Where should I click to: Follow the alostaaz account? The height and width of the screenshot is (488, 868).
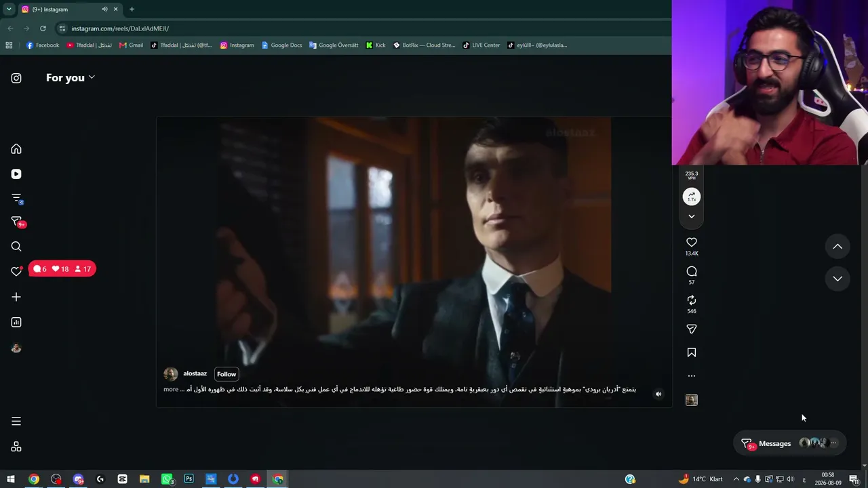click(x=226, y=374)
